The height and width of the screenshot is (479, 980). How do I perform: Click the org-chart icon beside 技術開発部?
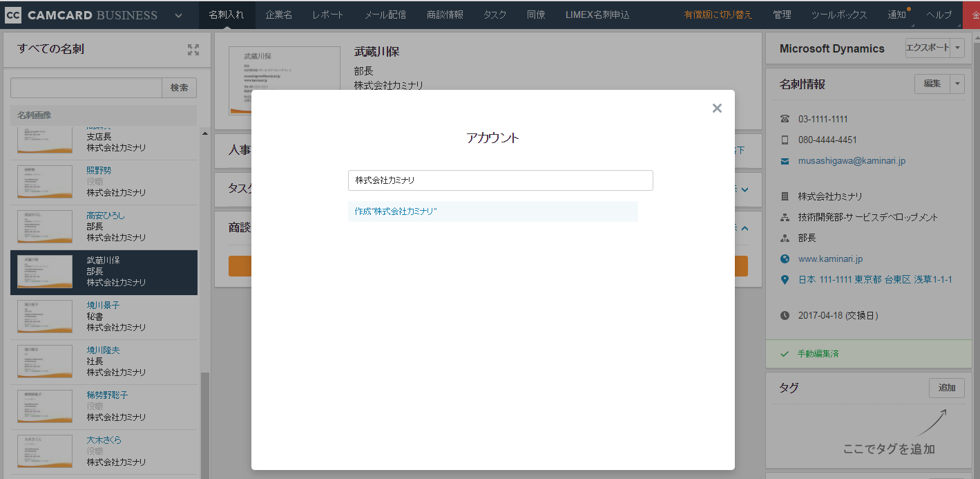click(x=785, y=217)
